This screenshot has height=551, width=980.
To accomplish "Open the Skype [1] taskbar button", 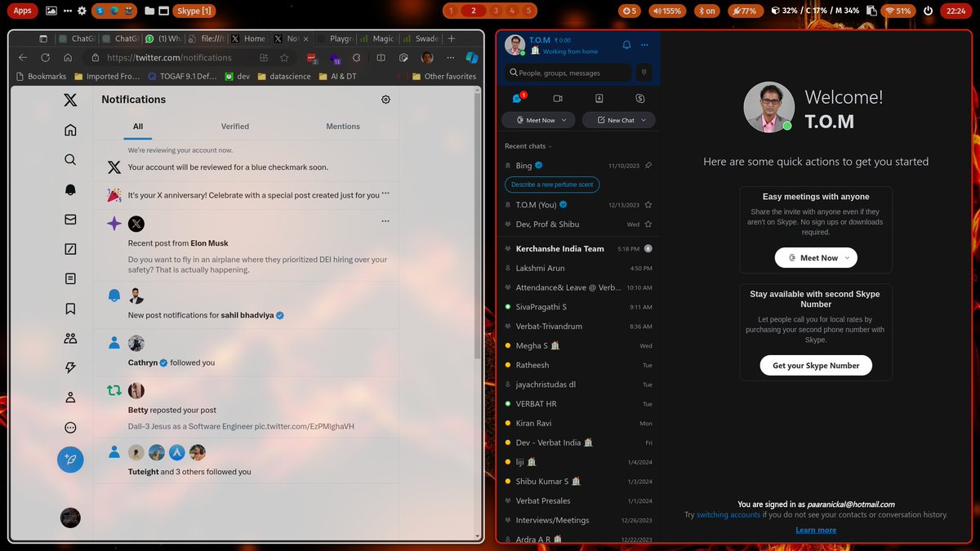I will click(195, 11).
